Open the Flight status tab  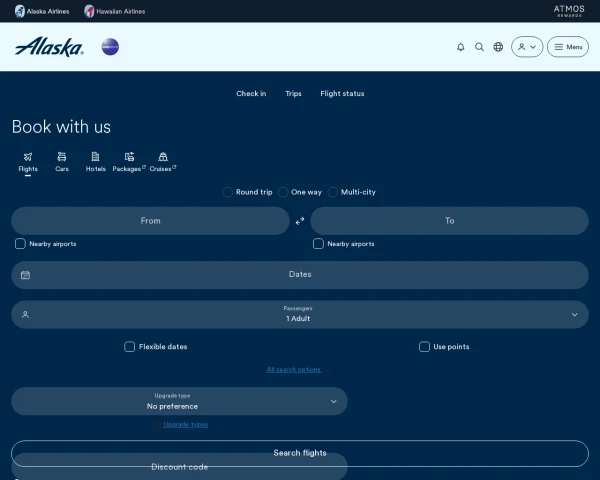coord(342,94)
